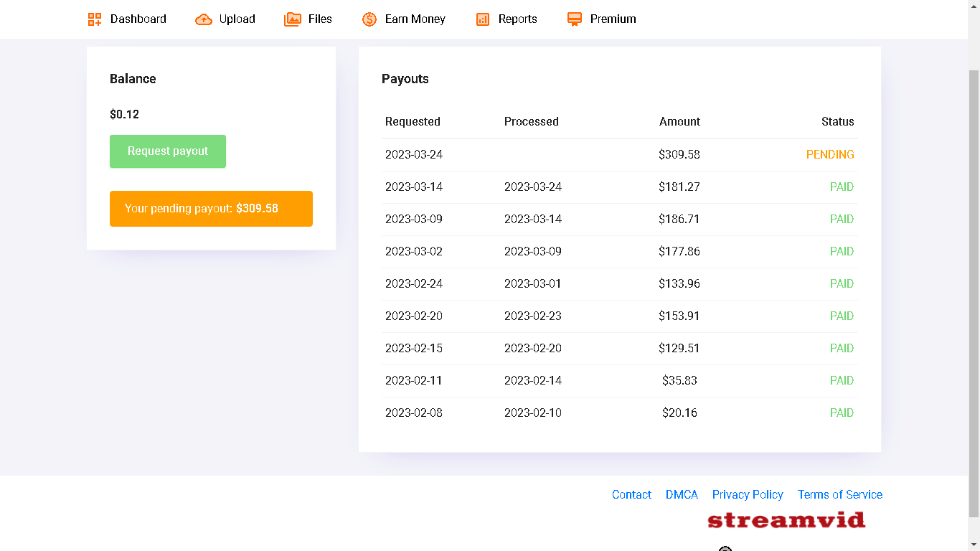This screenshot has height=551, width=980.
Task: Select the Amount column header
Action: tap(679, 122)
